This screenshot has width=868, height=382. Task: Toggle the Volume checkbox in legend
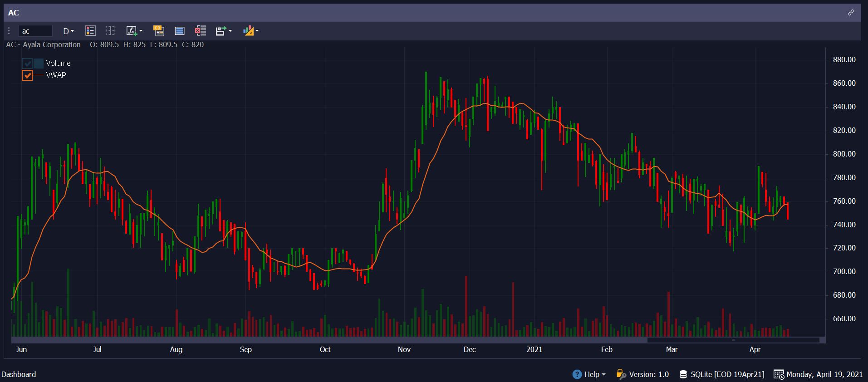pyautogui.click(x=27, y=64)
